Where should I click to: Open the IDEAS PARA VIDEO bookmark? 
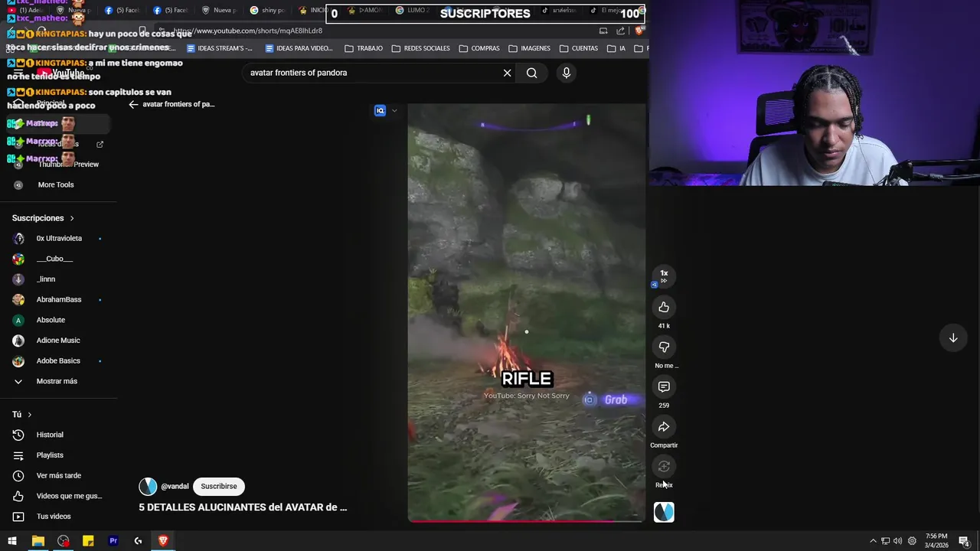[x=299, y=48]
